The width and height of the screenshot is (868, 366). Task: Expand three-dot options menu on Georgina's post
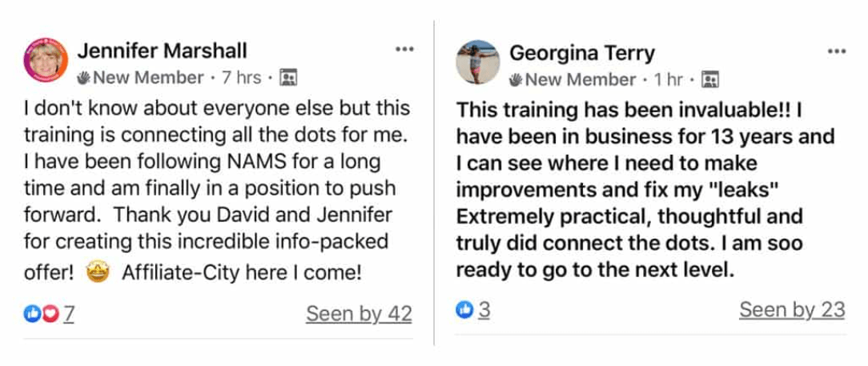pyautogui.click(x=837, y=51)
